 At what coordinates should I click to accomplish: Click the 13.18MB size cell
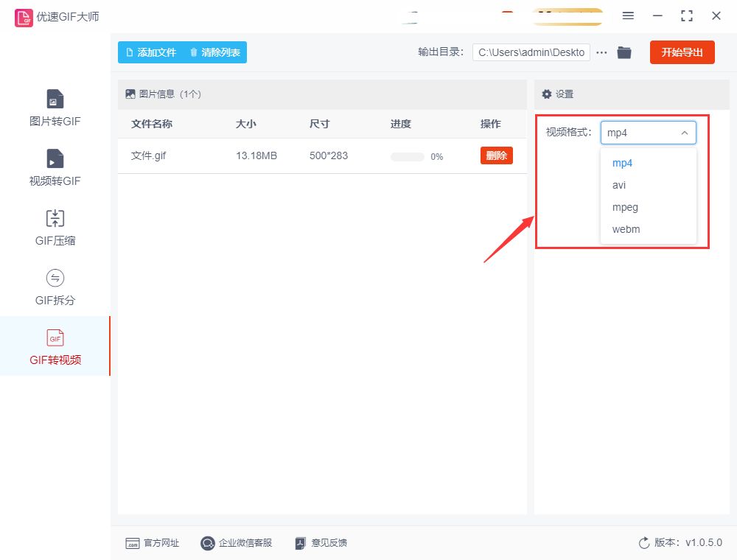[256, 155]
